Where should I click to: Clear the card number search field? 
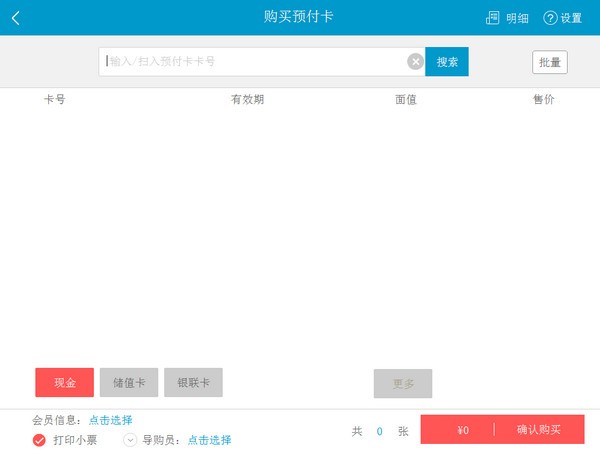tap(415, 62)
